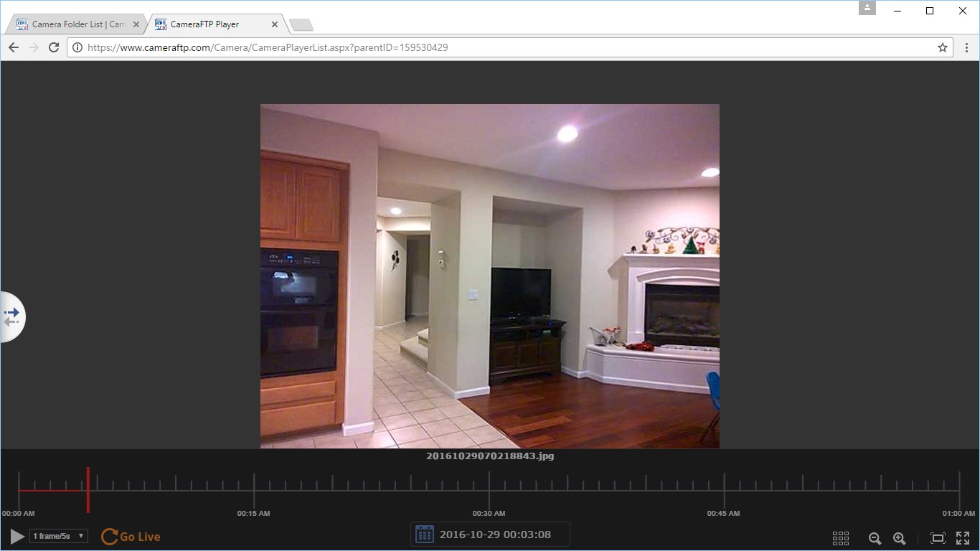Click the browser back button
The height and width of the screenshot is (551, 980).
pos(13,47)
